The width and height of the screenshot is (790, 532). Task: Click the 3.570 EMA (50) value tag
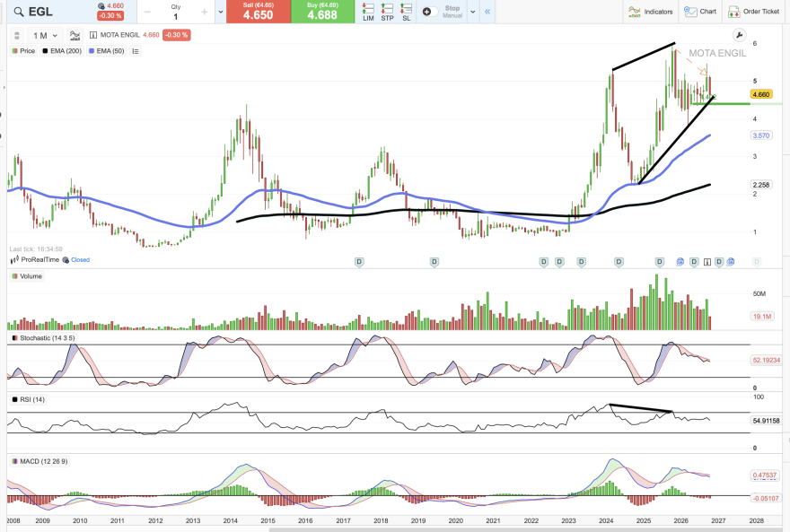pos(760,135)
